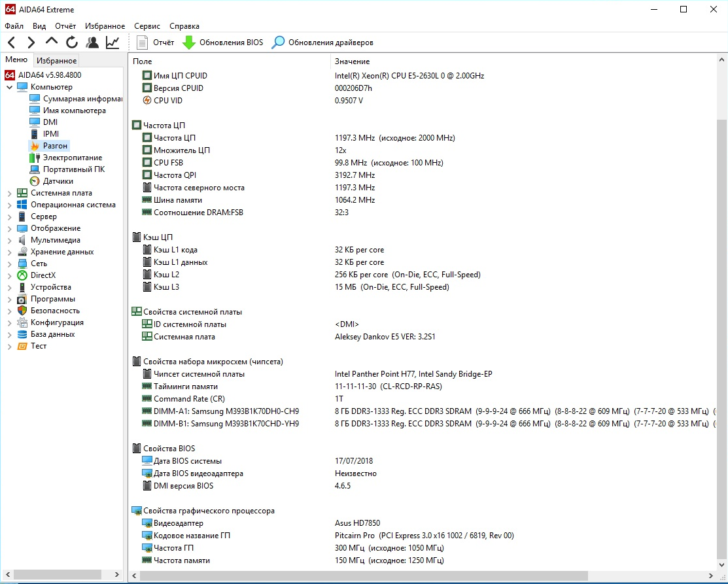Expand the Безопасность tree node

[x=9, y=311]
